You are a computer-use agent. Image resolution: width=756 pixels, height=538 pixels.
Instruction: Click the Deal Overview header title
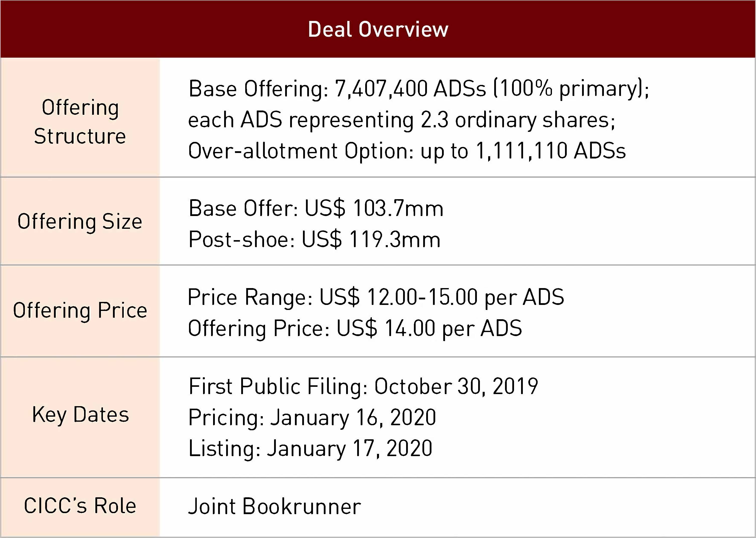point(378,29)
